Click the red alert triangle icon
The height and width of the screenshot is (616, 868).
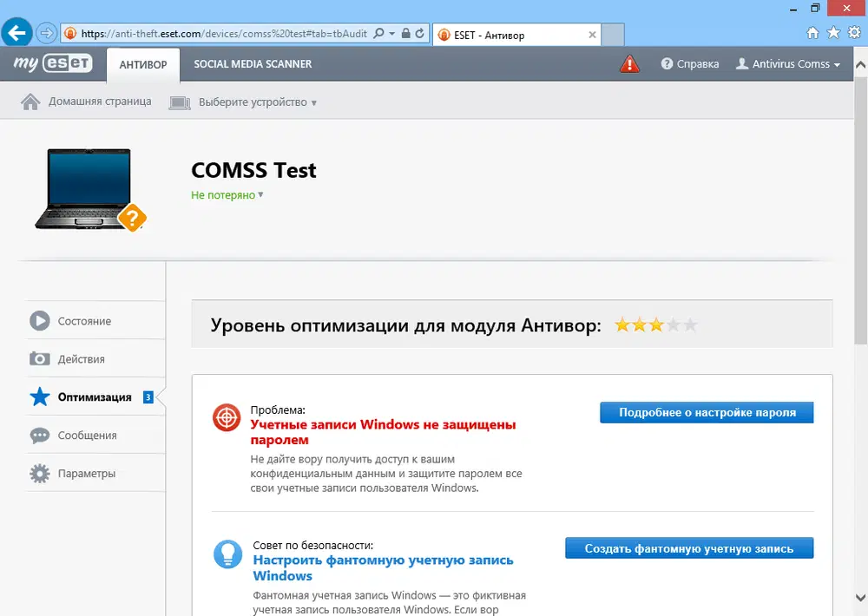(x=629, y=63)
